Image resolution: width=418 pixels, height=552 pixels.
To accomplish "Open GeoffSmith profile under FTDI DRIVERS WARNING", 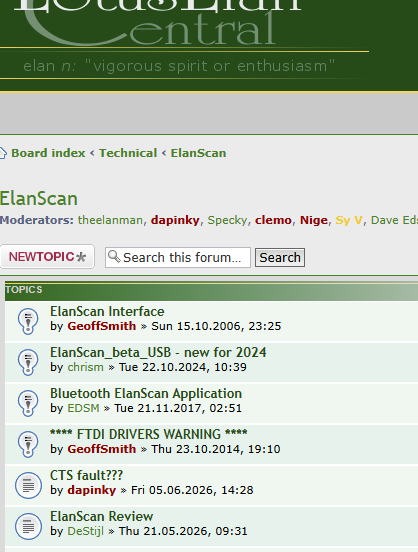I will 101,449.
